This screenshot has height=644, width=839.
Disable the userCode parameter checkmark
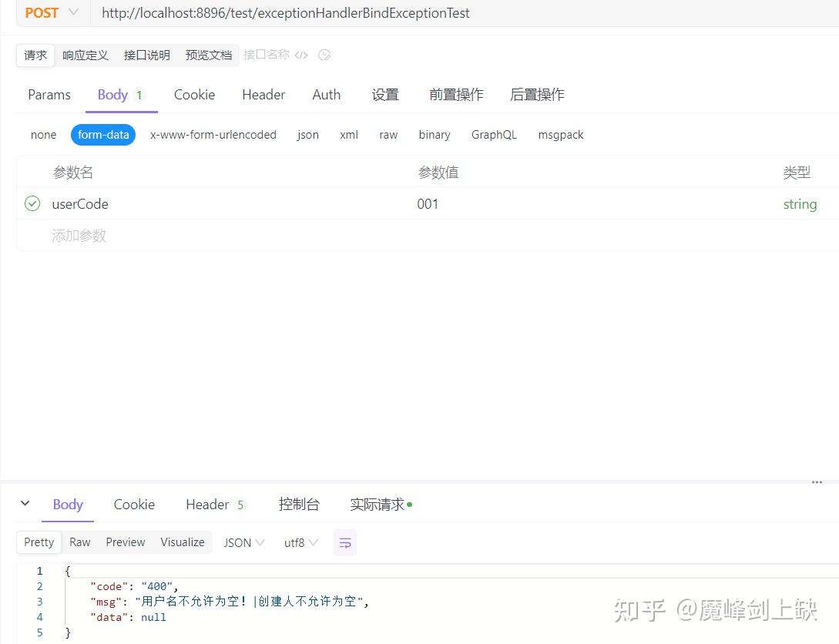[32, 203]
